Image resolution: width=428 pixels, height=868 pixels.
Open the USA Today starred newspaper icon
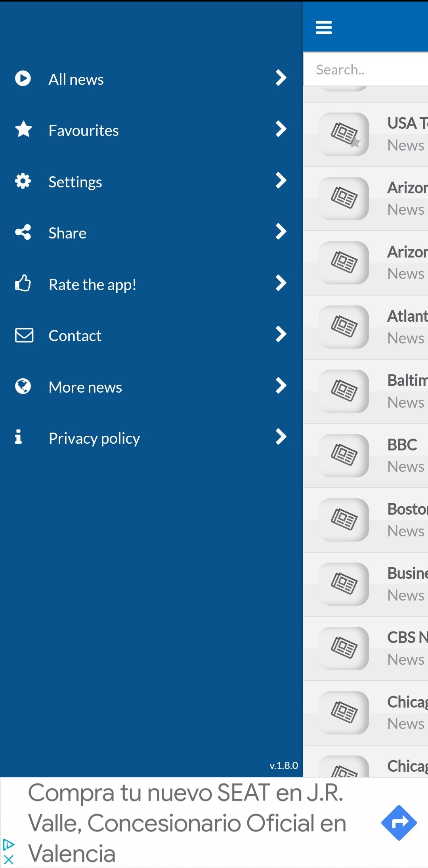[x=344, y=134]
